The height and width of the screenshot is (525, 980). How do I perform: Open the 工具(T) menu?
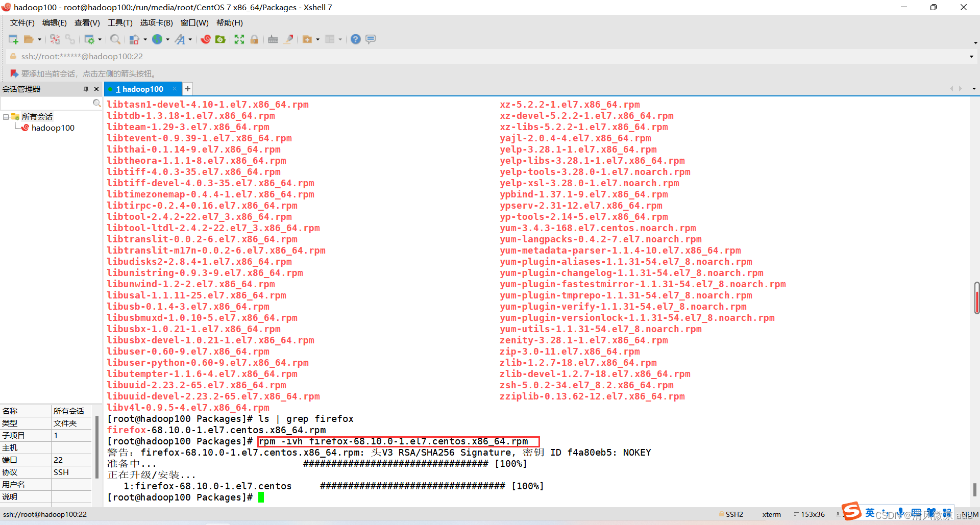click(x=120, y=23)
